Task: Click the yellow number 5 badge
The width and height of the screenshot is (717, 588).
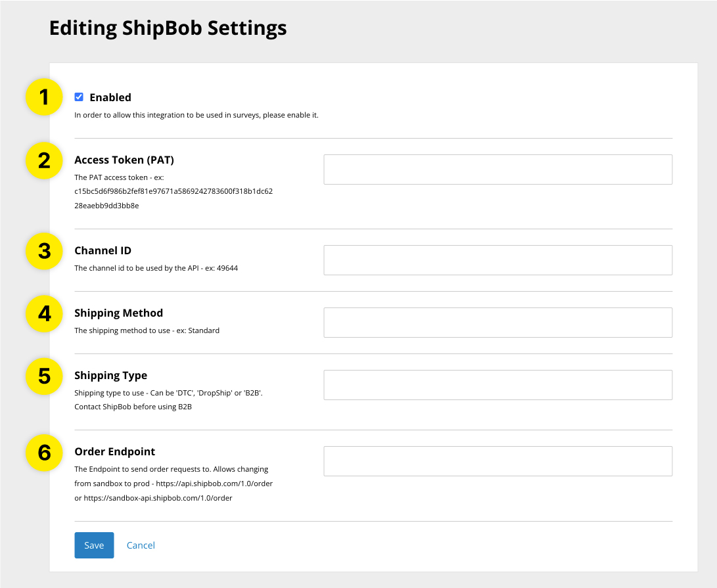Action: (x=43, y=376)
